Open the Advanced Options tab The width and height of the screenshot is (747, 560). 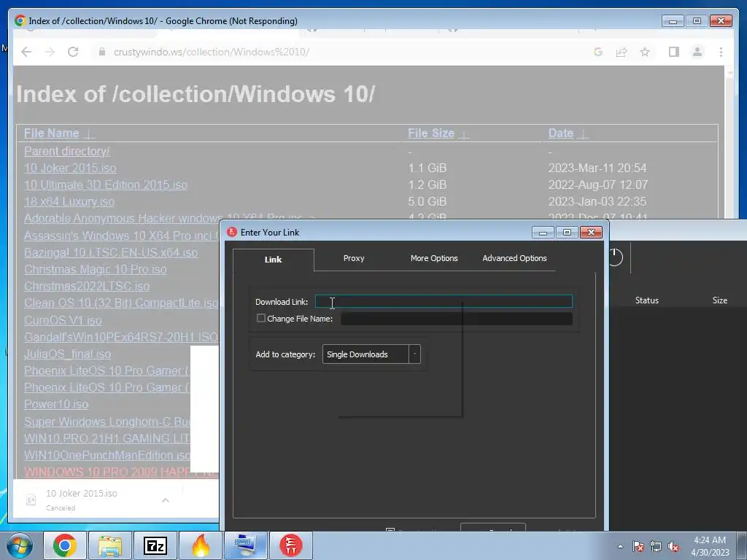coord(514,258)
